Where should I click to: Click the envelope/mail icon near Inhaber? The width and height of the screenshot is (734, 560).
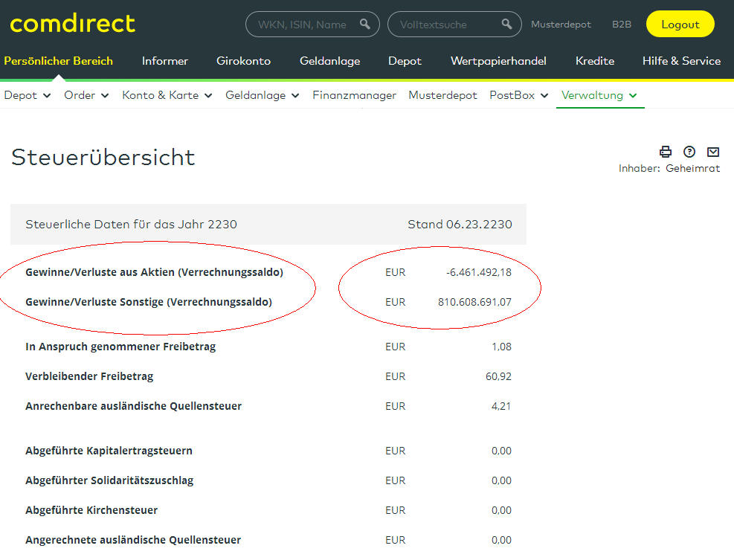pyautogui.click(x=713, y=152)
